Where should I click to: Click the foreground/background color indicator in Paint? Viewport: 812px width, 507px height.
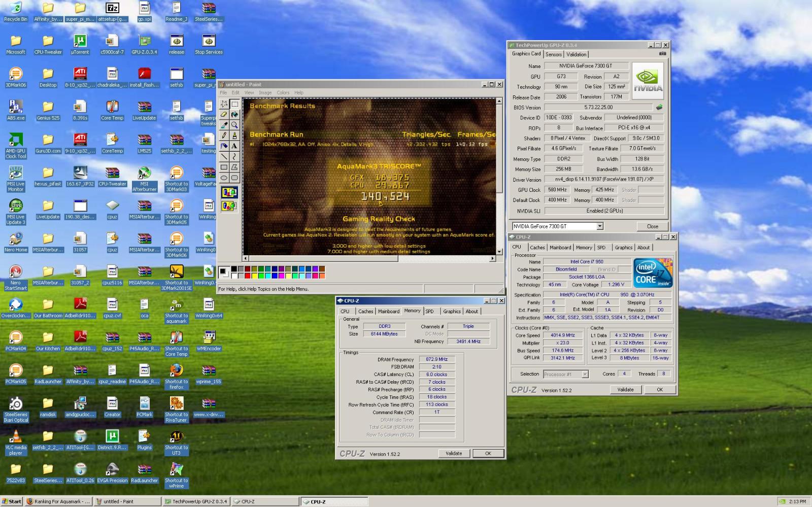(x=224, y=272)
